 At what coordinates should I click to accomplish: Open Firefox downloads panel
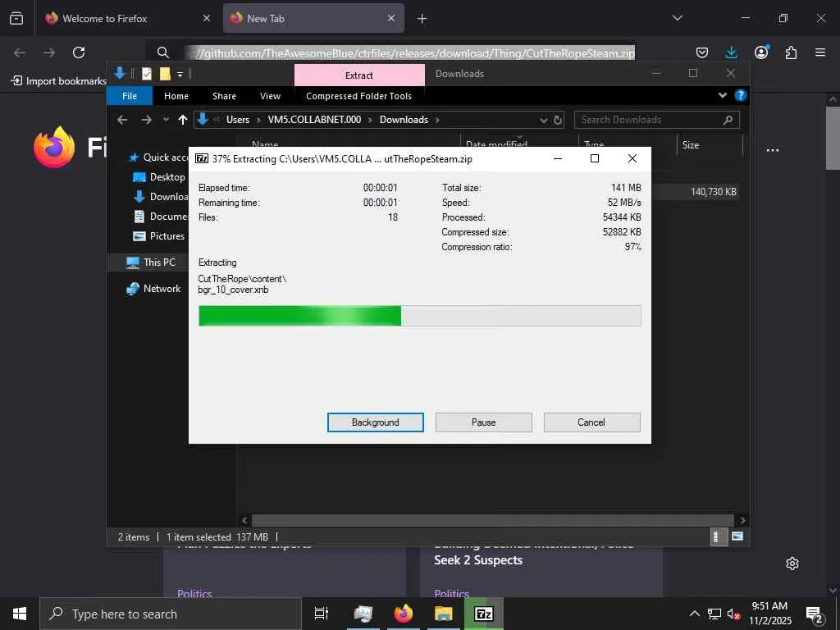click(731, 52)
